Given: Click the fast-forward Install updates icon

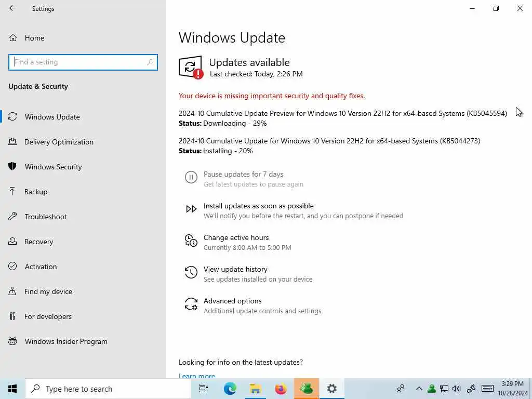Looking at the screenshot, I should coord(191,209).
